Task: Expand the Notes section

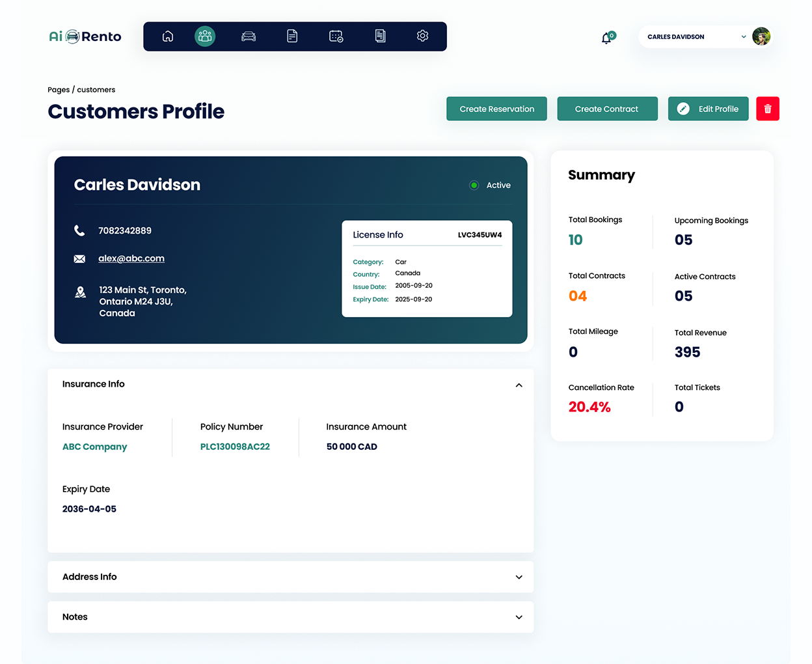Action: [x=519, y=617]
